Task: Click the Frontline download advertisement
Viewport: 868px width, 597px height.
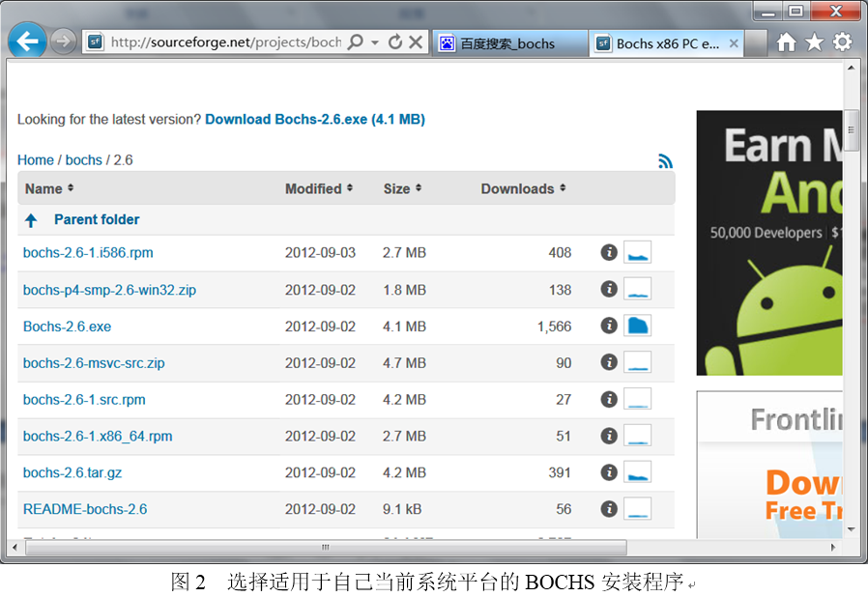Action: (x=769, y=465)
